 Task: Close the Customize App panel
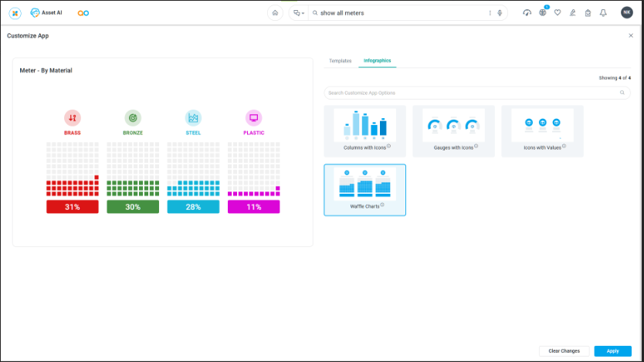pyautogui.click(x=631, y=36)
